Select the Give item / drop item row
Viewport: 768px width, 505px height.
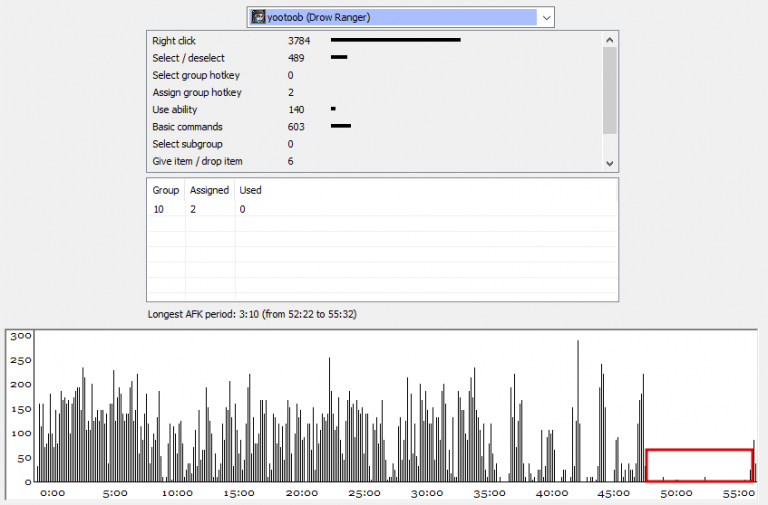375,161
